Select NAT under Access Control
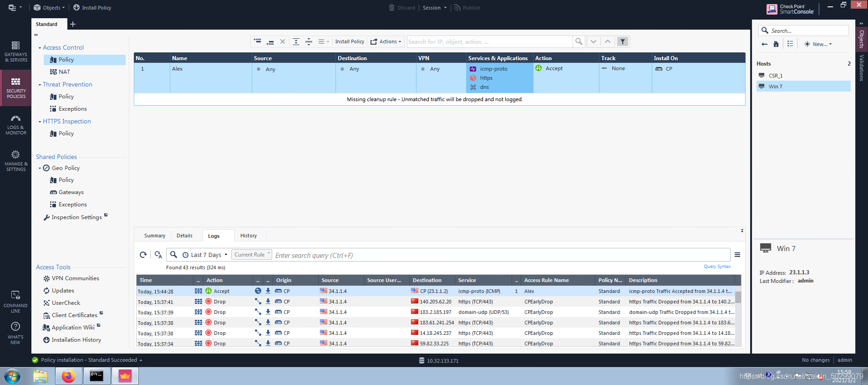Screen dimensions: 868x385 pos(60,72)
